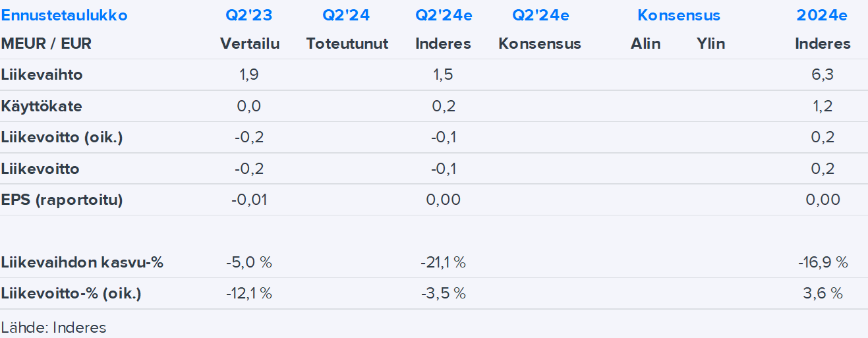Click the EPS (raportoitu) row label
The image size is (868, 338).
[62, 200]
